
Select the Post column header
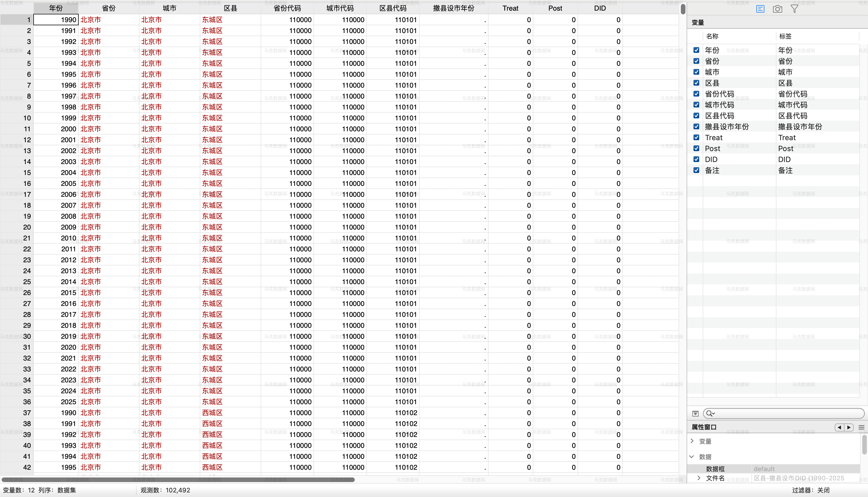point(555,8)
